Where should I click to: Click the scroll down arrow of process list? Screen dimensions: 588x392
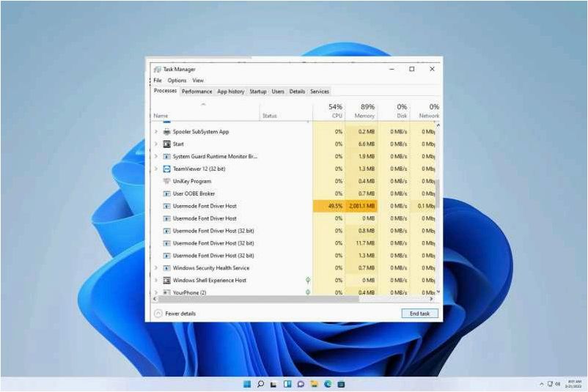(x=438, y=292)
